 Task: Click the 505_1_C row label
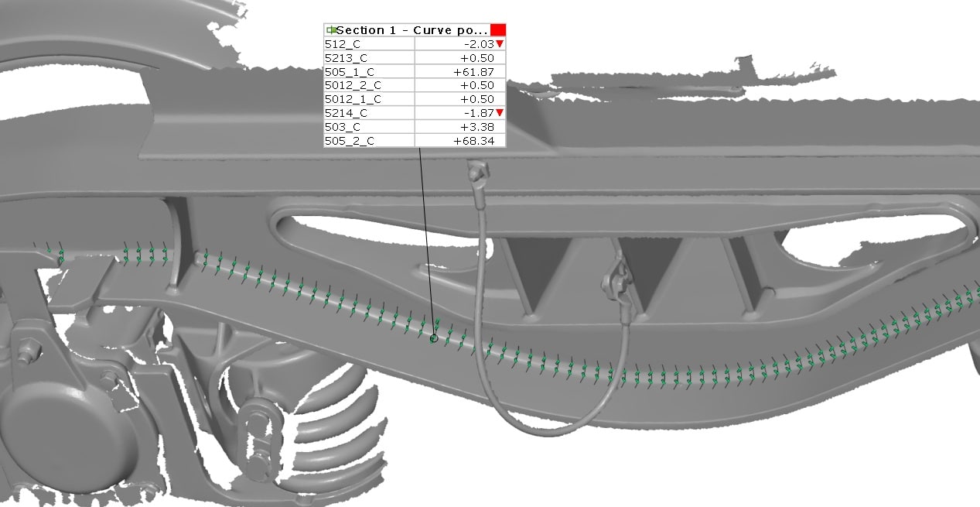pos(349,72)
